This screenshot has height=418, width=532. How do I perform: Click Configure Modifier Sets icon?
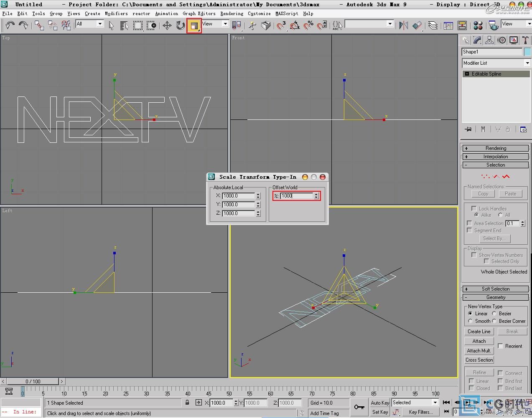[523, 129]
